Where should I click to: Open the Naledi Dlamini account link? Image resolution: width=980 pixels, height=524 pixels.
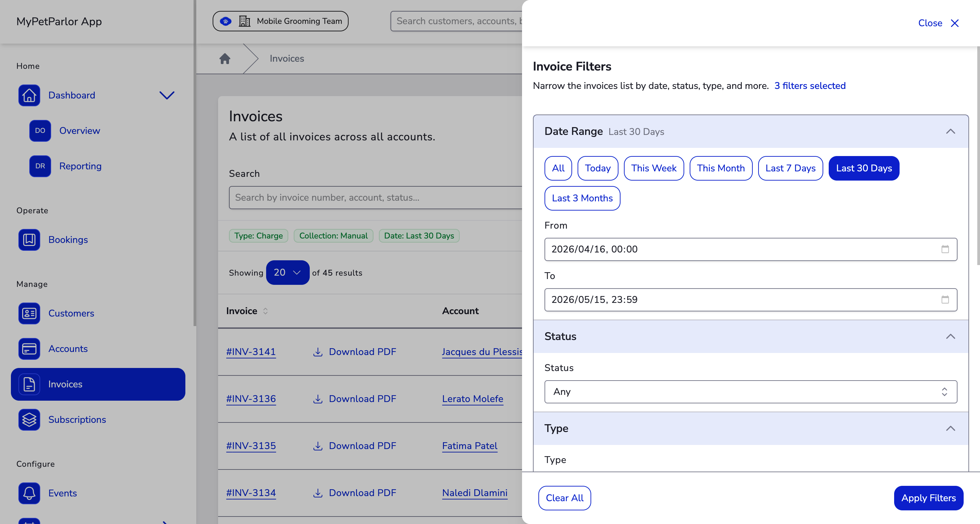474,493
